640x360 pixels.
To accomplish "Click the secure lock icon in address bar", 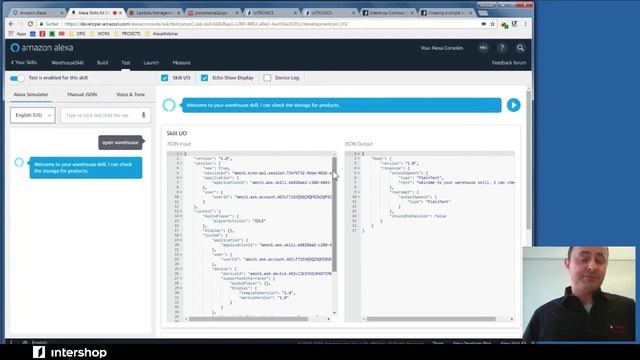I will [41, 24].
